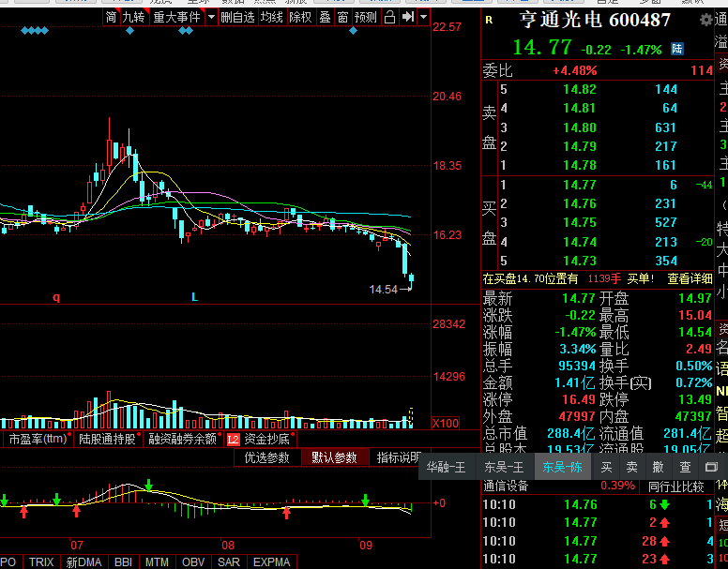Screen dimensions: 728x569
Task: Click the single blue diamond marker under 九转
Action: coord(130,31)
